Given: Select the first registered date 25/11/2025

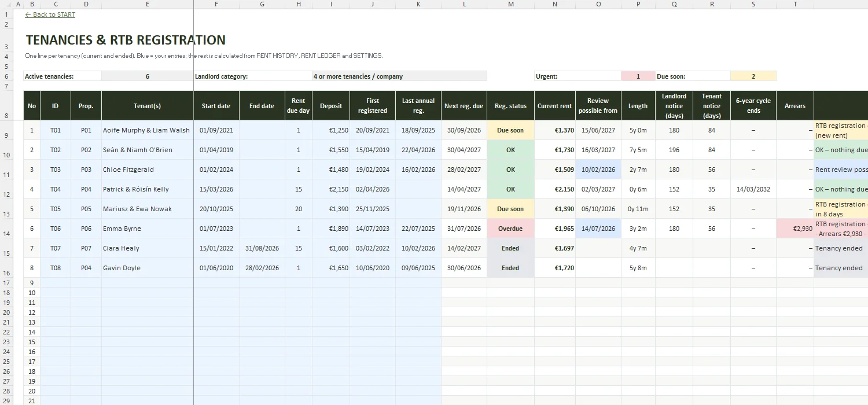Looking at the screenshot, I should 373,209.
